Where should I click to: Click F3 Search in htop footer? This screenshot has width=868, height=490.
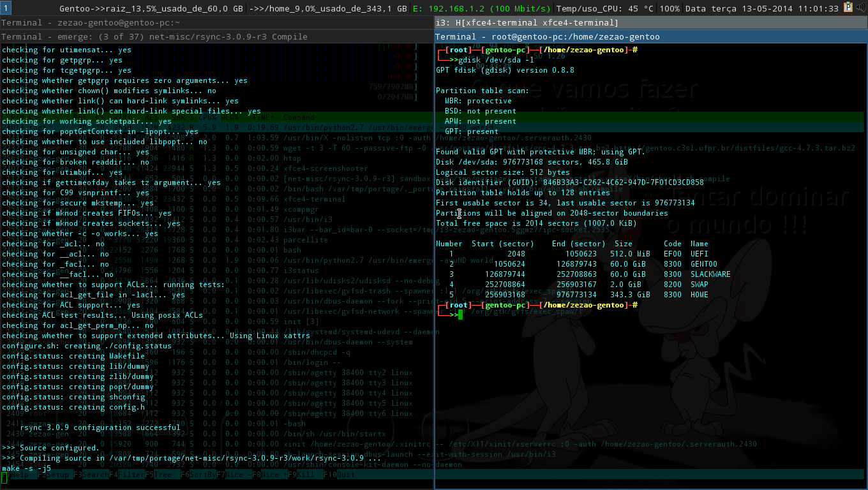91,475
